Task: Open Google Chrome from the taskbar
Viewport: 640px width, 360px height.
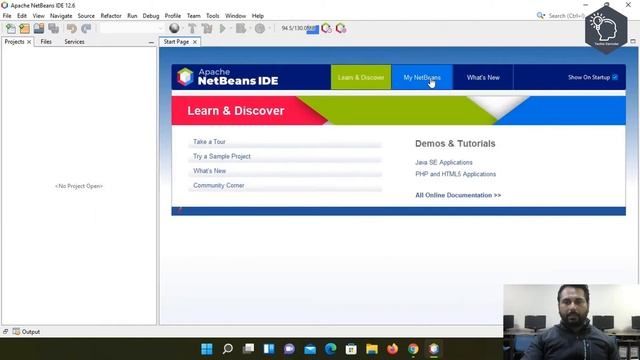Action: 413,349
